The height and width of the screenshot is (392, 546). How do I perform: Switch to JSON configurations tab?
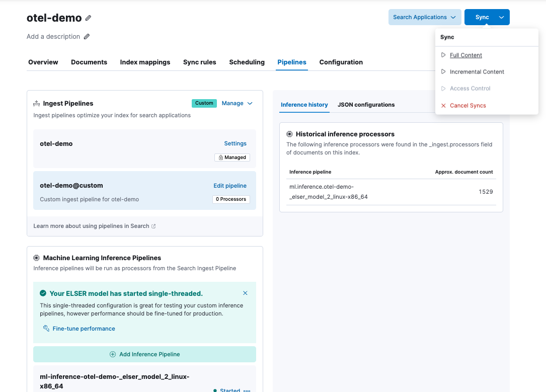[x=366, y=105]
